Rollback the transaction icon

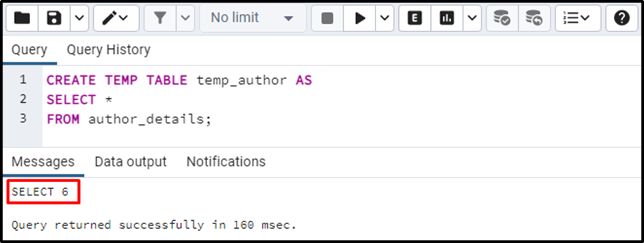click(x=535, y=18)
